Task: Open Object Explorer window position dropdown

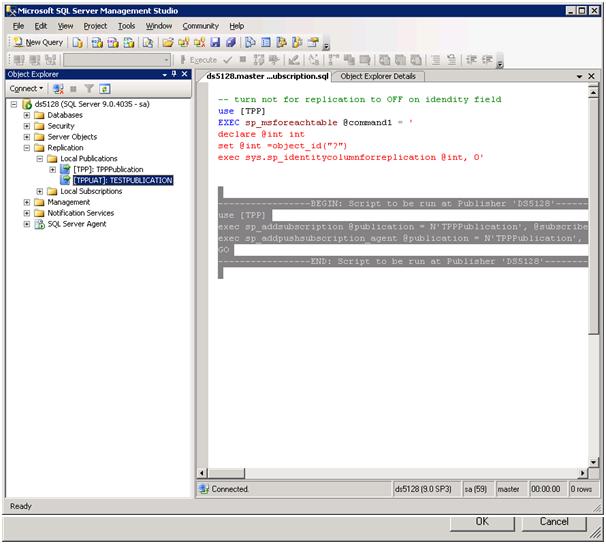Action: (165, 74)
